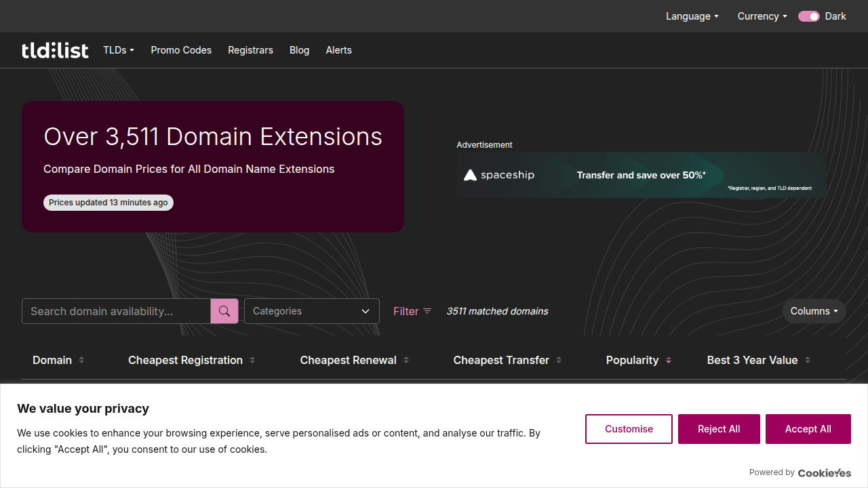The width and height of the screenshot is (868, 488).
Task: Open the Blog link
Action: point(299,50)
